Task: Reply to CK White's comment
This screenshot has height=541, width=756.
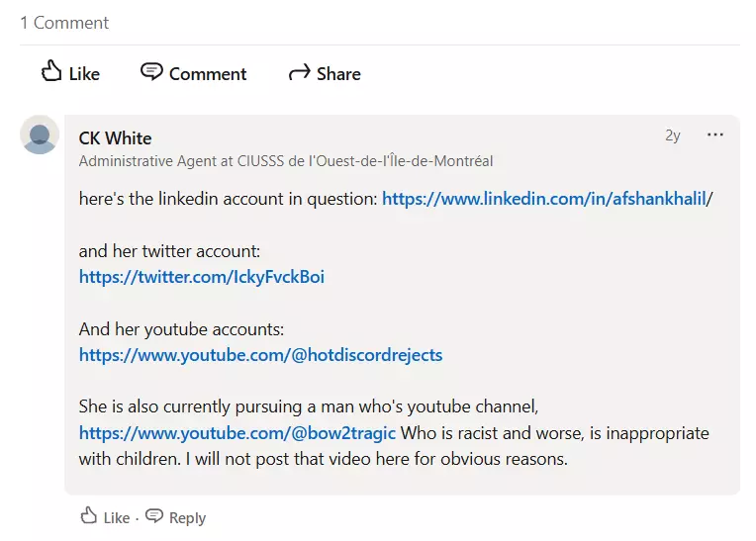Action: coord(175,517)
